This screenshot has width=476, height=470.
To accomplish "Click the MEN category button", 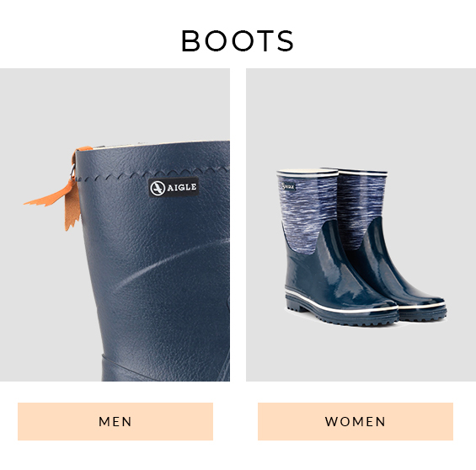I will (x=115, y=421).
